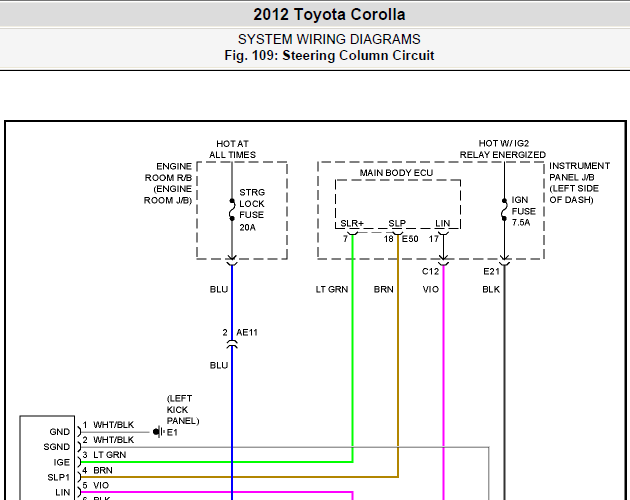Click the '4 BRN' pin wire label
The width and height of the screenshot is (630, 500).
pyautogui.click(x=98, y=470)
